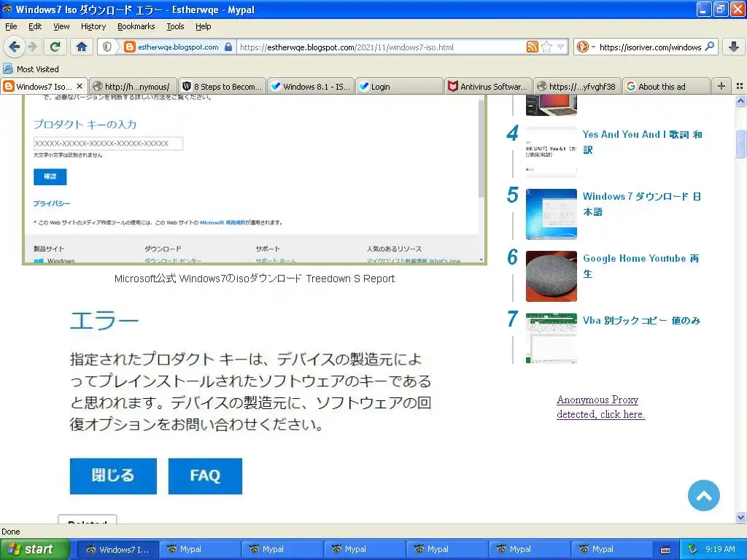This screenshot has width=747, height=560.
Task: Open the Bookmarks menu
Action: click(x=136, y=26)
